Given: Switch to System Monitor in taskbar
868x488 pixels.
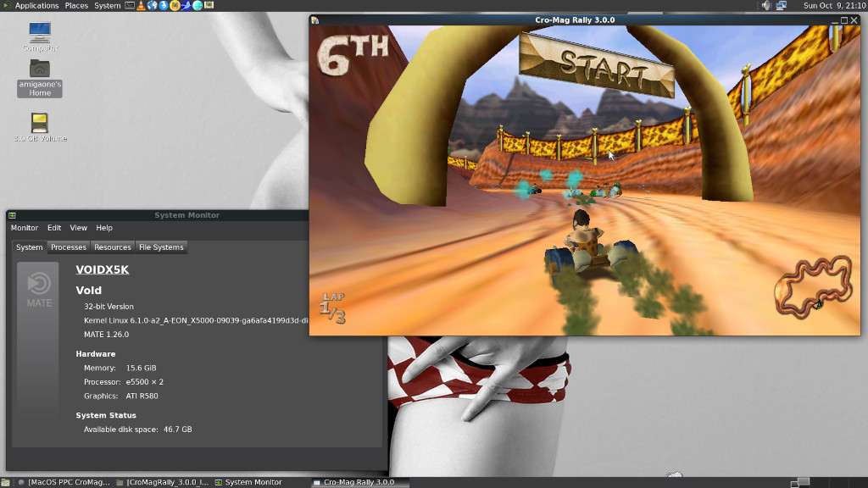Looking at the screenshot, I should pos(248,482).
